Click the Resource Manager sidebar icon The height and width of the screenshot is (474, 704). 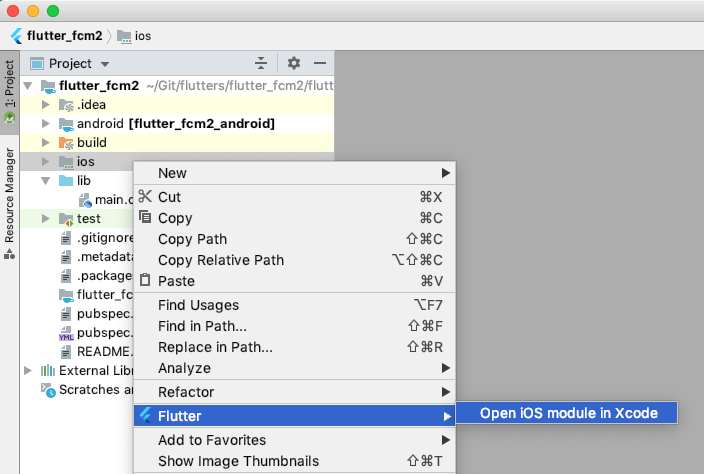coord(9,255)
